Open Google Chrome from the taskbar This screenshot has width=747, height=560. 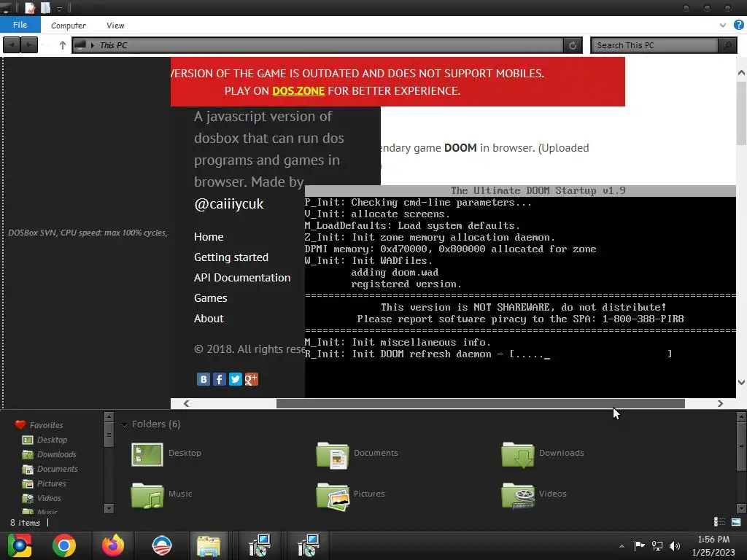click(x=64, y=545)
